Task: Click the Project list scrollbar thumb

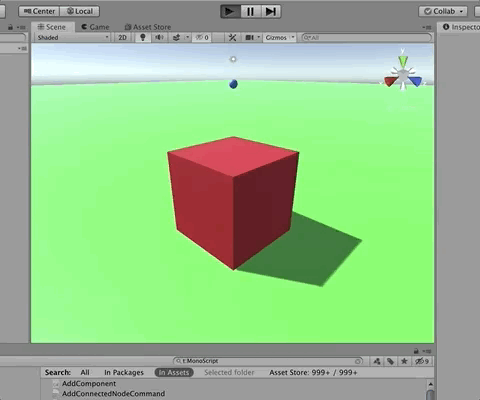Action: pyautogui.click(x=430, y=395)
